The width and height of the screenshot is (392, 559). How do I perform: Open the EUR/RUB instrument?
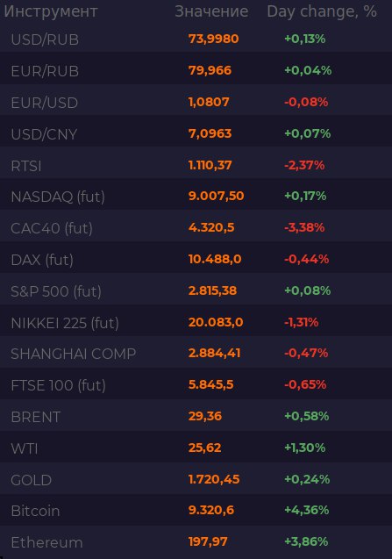coord(196,71)
